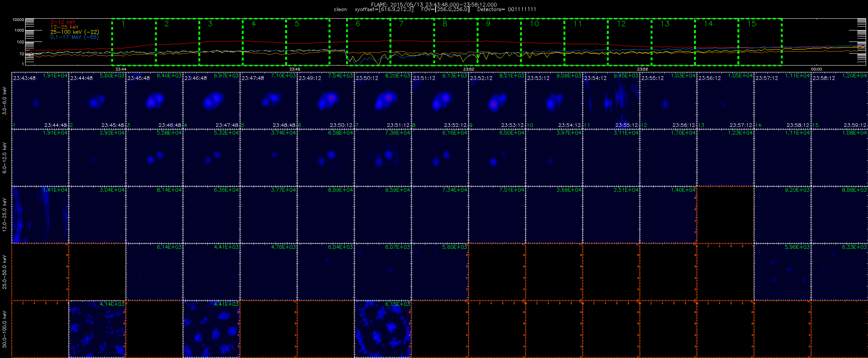The height and width of the screenshot is (358, 868).
Task: Click the Detectors= 001111111 text
Action: 507,10
